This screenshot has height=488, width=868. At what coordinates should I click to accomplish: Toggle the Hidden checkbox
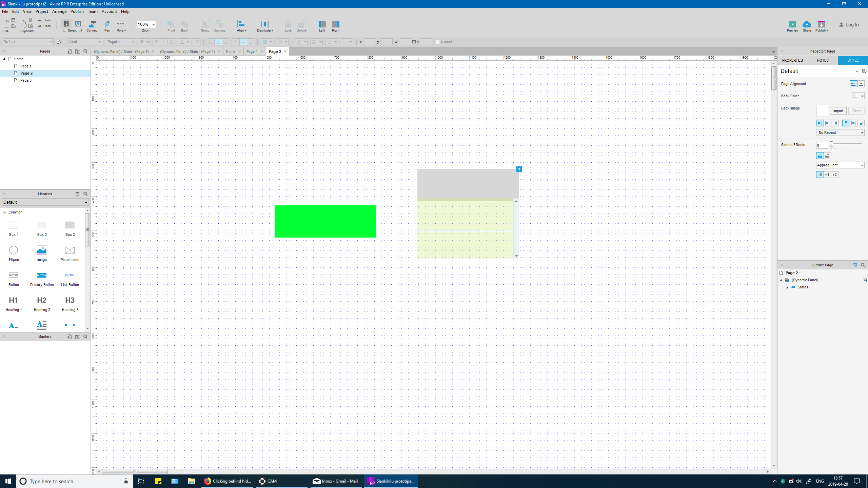pyautogui.click(x=438, y=42)
